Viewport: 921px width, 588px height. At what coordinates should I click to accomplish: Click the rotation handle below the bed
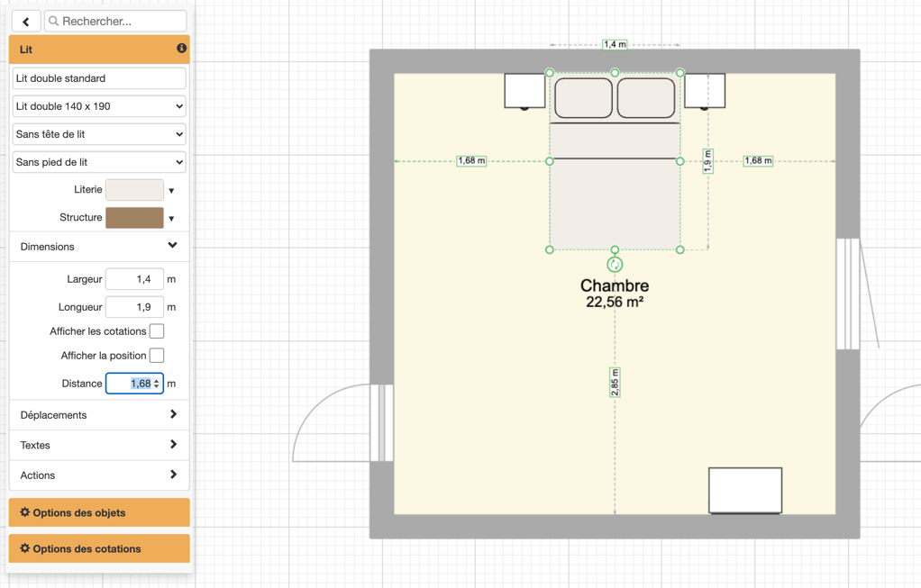coord(615,265)
